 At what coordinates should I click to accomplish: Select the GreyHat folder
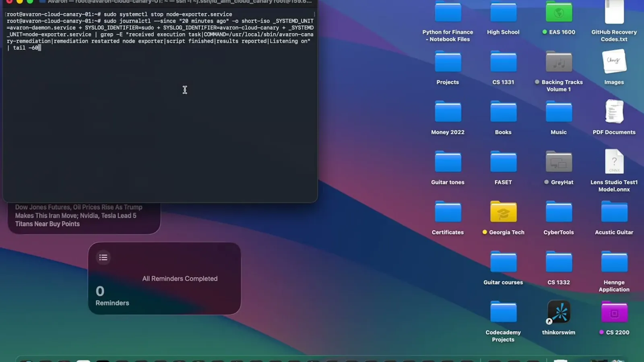559,162
